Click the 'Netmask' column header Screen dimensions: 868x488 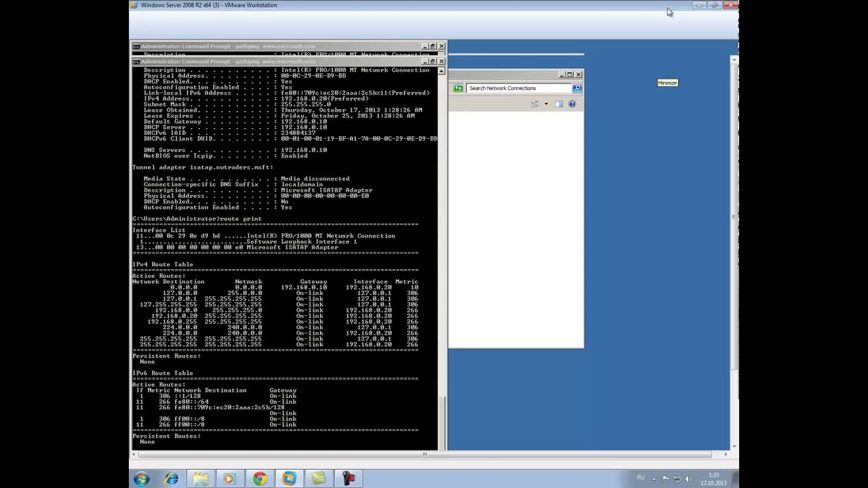pos(248,282)
